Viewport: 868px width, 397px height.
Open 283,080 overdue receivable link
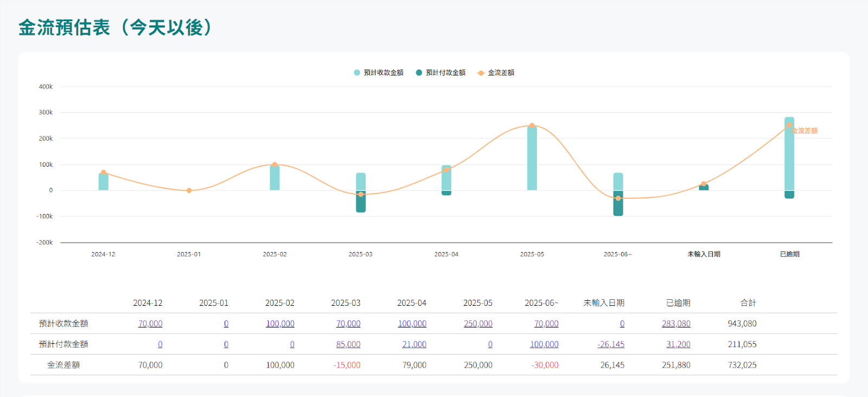(x=676, y=324)
